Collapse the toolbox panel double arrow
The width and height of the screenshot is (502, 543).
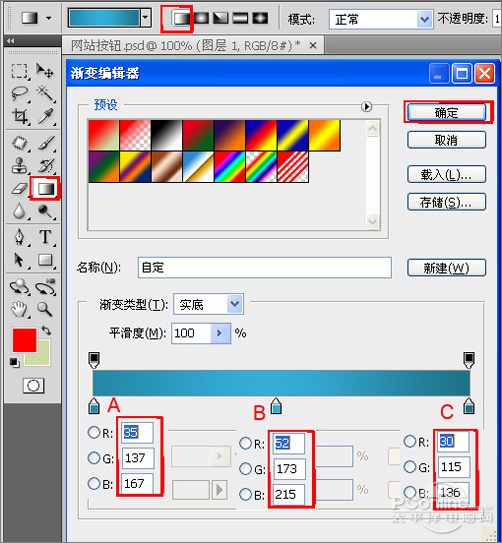tap(11, 41)
